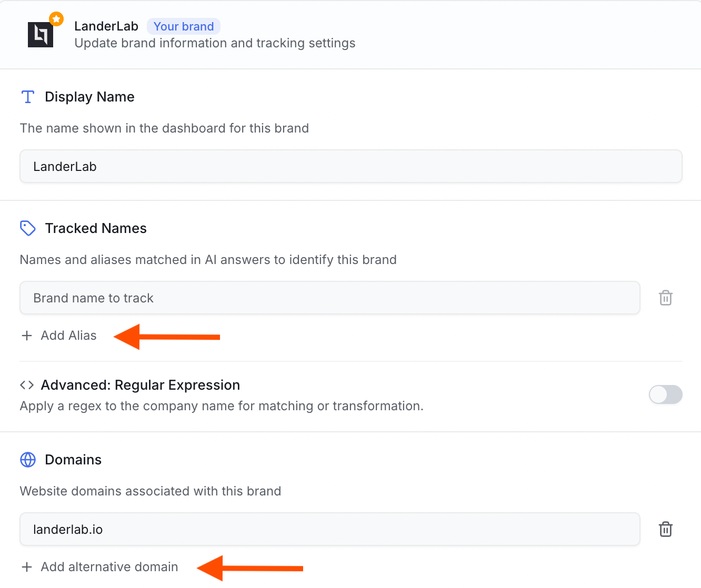This screenshot has width=701, height=588.
Task: Click the Tracked Names tag icon
Action: 28,228
